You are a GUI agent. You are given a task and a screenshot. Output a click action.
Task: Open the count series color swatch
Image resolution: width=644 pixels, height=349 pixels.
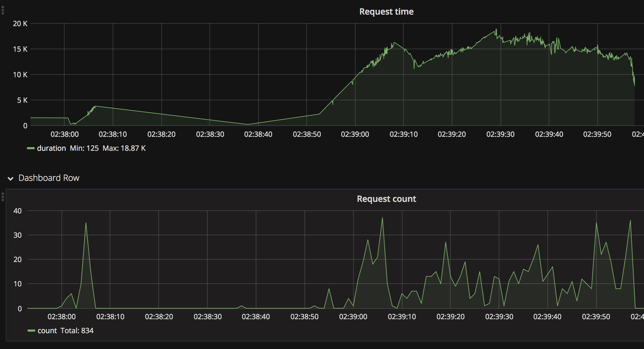(x=31, y=331)
